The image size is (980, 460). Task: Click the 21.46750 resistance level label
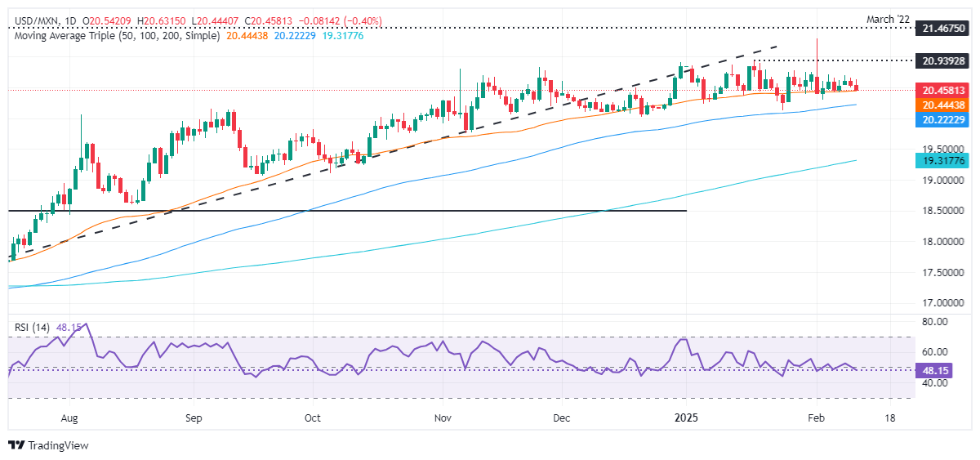tap(944, 28)
